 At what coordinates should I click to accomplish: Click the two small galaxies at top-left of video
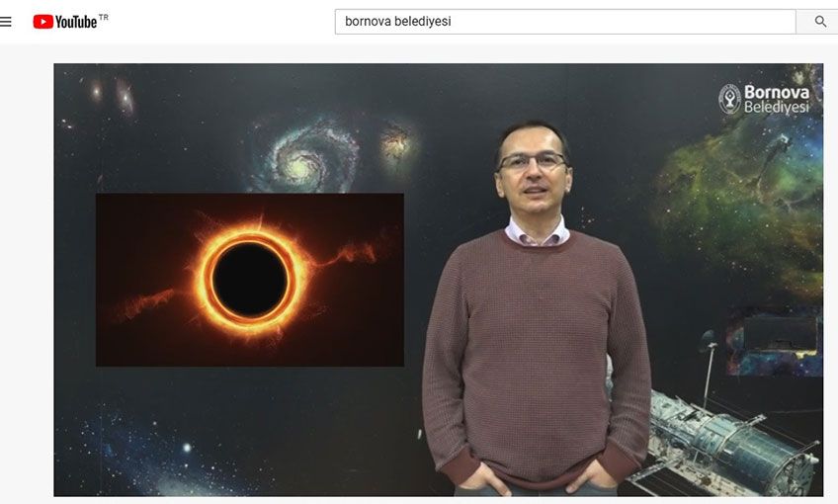click(111, 95)
